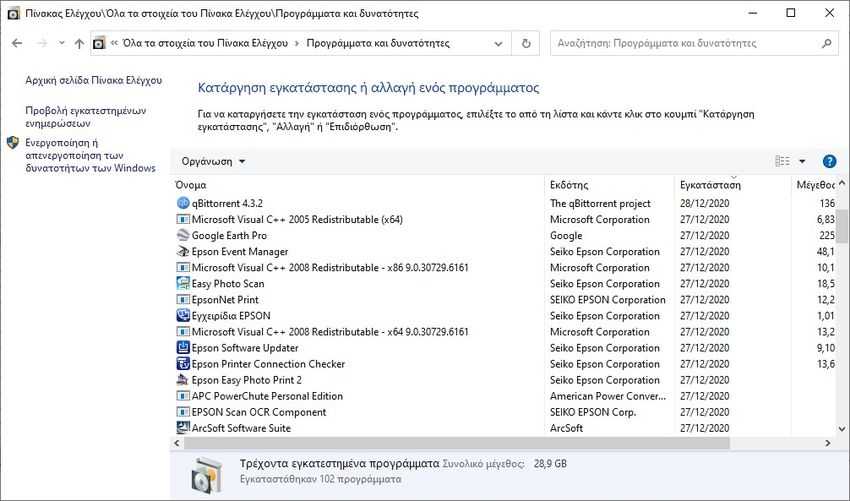
Task: Select Easy Photo Scan entry
Action: click(x=228, y=284)
